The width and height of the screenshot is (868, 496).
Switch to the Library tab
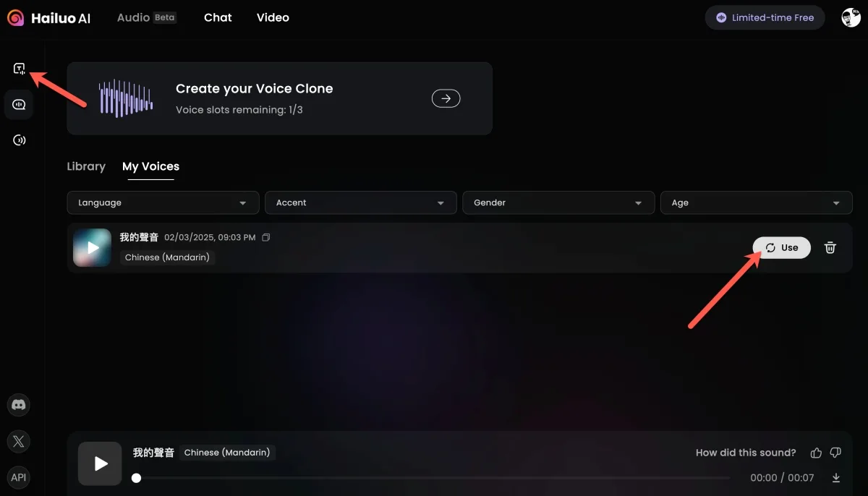click(x=86, y=166)
